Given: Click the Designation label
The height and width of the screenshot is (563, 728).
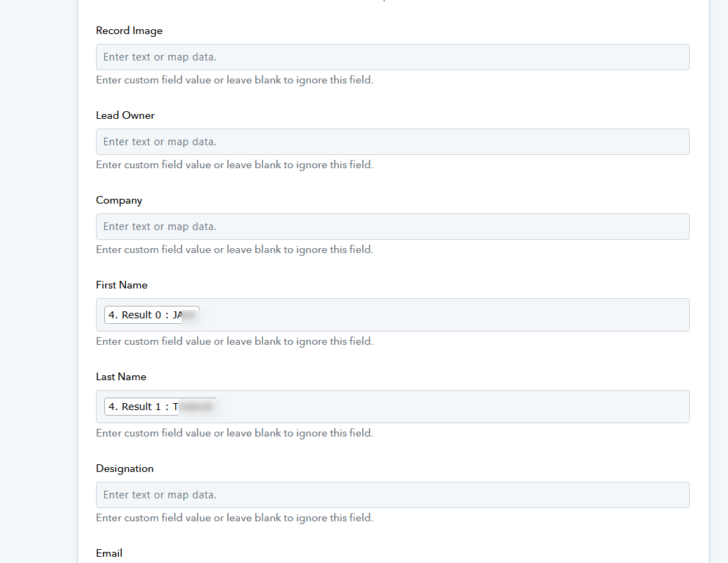Looking at the screenshot, I should click(124, 468).
